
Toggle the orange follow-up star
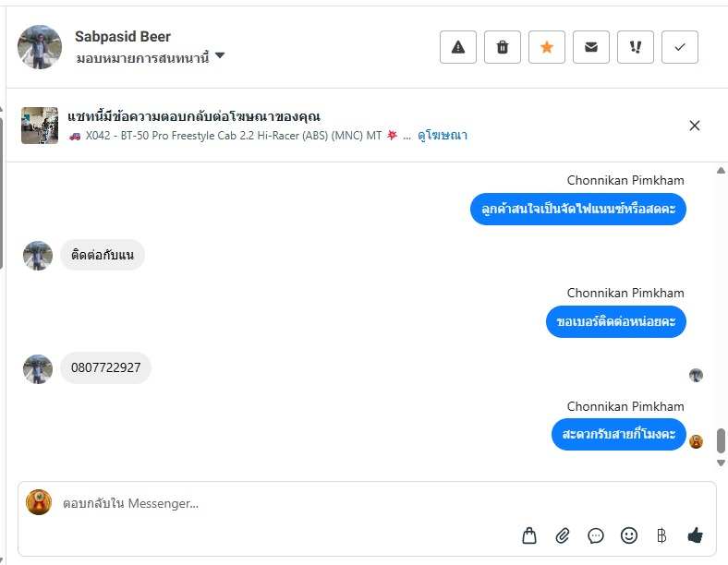[x=547, y=47]
